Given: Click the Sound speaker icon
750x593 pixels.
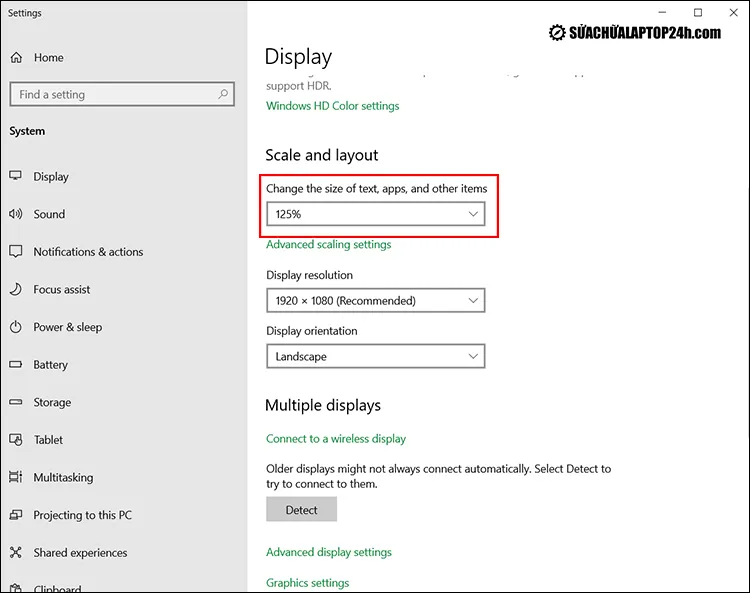Looking at the screenshot, I should 16,214.
